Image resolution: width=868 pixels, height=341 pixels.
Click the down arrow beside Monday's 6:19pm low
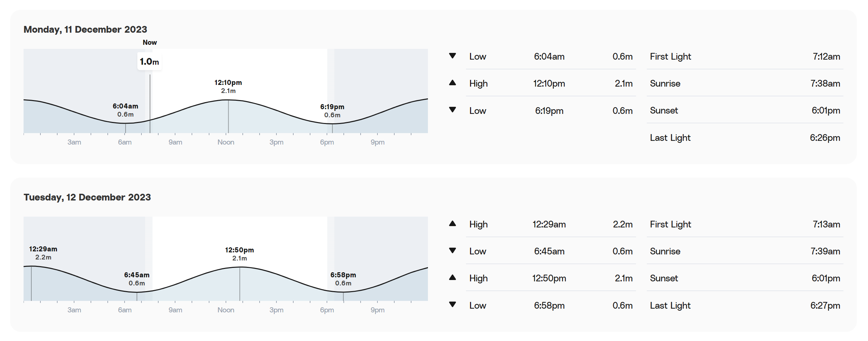pyautogui.click(x=452, y=110)
